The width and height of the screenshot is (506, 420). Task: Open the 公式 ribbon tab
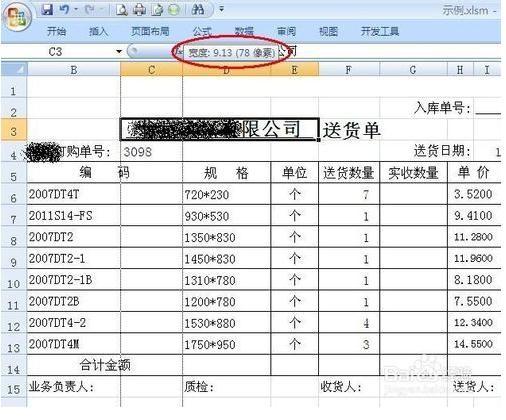coord(202,31)
